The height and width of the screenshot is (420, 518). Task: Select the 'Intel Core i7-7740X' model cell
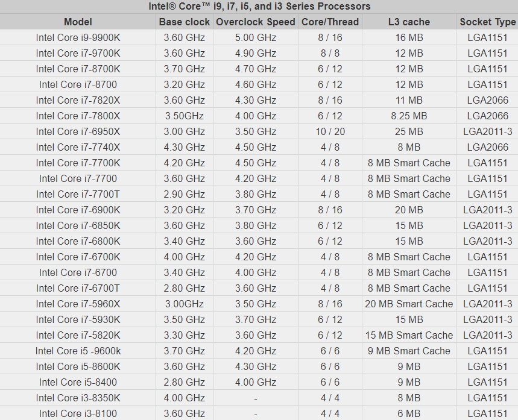point(78,147)
